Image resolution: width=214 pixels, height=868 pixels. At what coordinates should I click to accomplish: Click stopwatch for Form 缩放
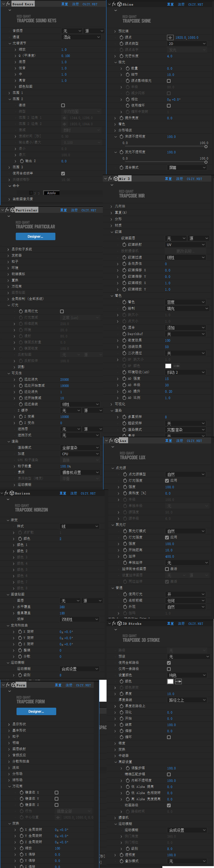(22, 848)
